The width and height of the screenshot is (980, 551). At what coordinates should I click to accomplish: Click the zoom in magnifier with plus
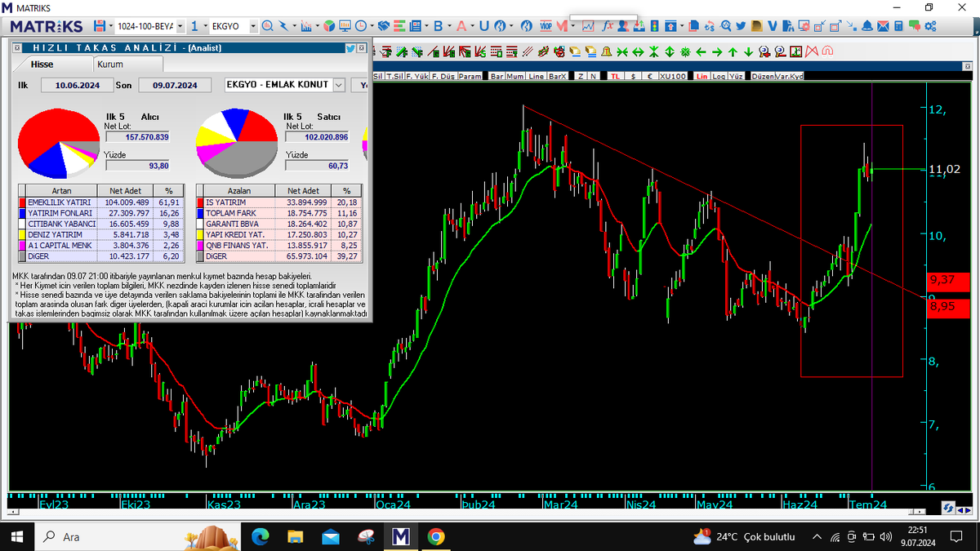764,52
